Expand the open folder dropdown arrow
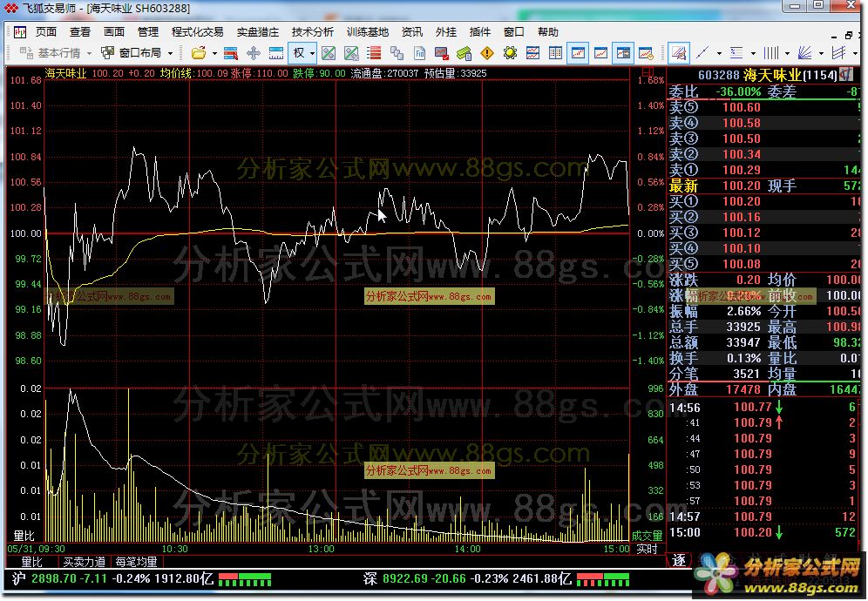 pyautogui.click(x=214, y=54)
